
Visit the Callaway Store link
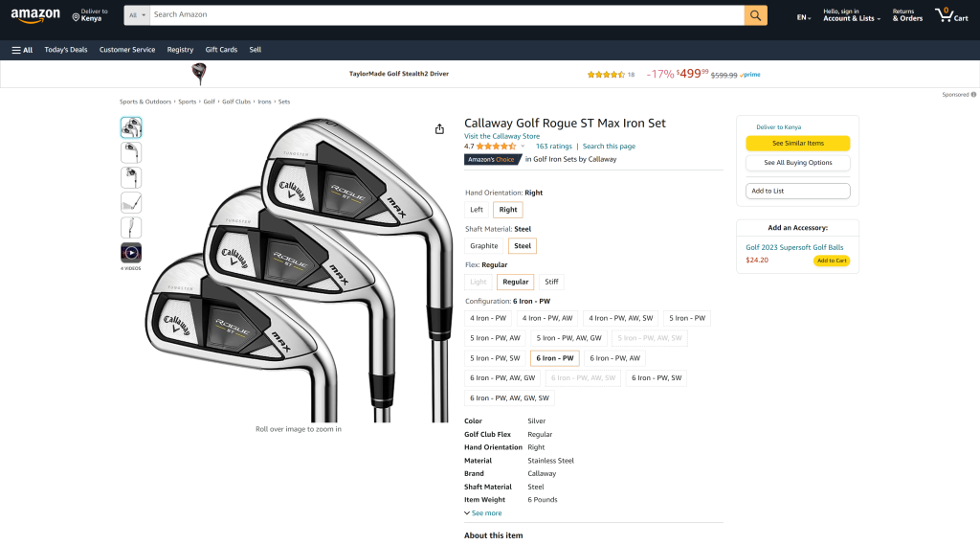pos(501,136)
